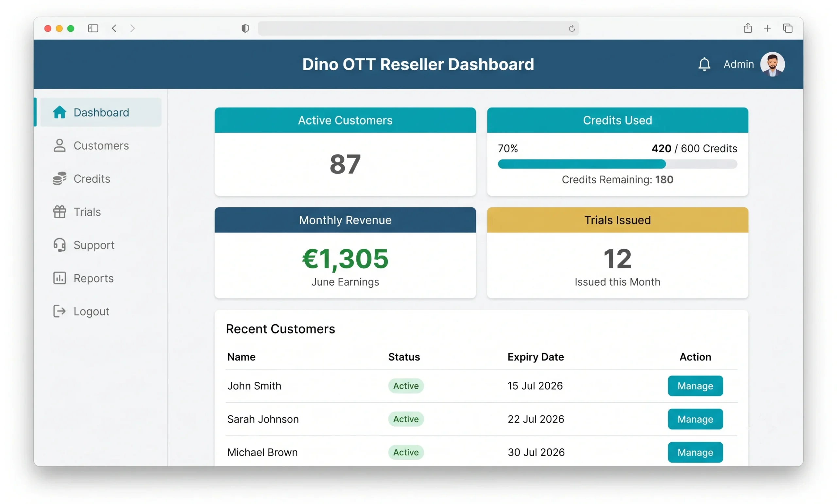The image size is (837, 504).
Task: Click the Sarah Johnson name cell
Action: [x=263, y=419]
